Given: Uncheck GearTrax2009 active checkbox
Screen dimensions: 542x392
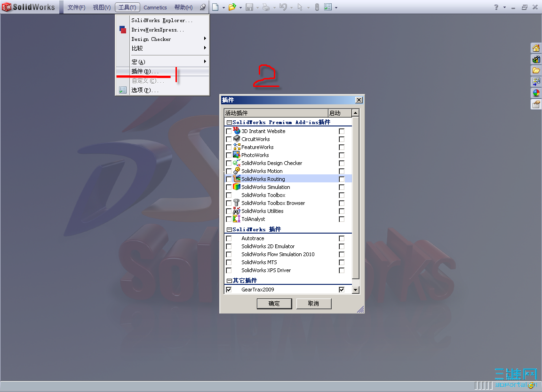Looking at the screenshot, I should 229,290.
